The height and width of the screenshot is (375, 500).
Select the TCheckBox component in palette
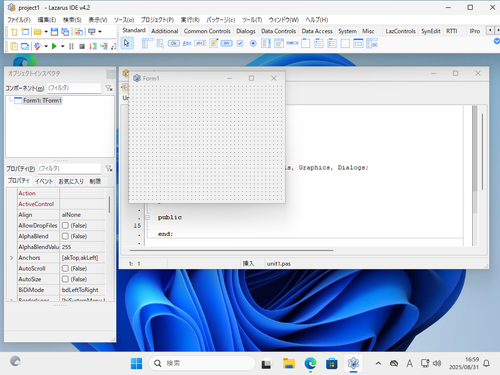(x=240, y=43)
